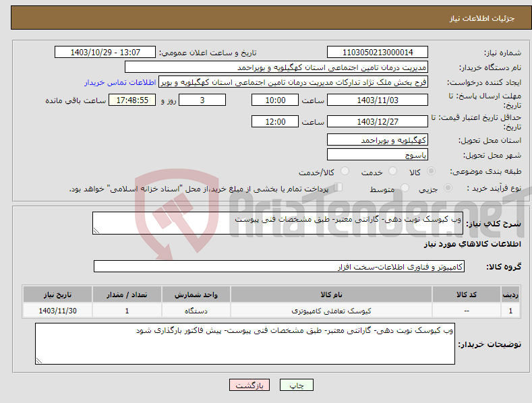Viewport: 532px width, 403px height.
Task: Click the نوع فرآیند خرید label
Action: coord(494,188)
